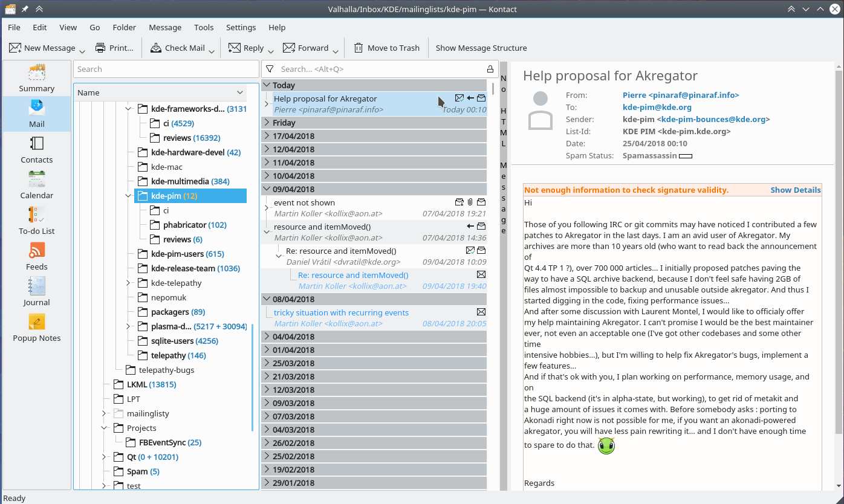Open the To-do List component
The height and width of the screenshot is (504, 844).
36,221
